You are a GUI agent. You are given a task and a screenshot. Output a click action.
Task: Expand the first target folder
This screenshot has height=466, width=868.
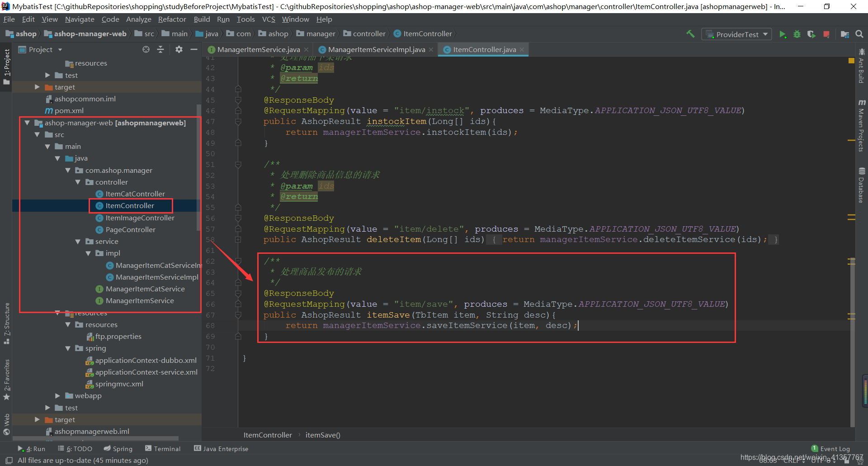tap(37, 87)
